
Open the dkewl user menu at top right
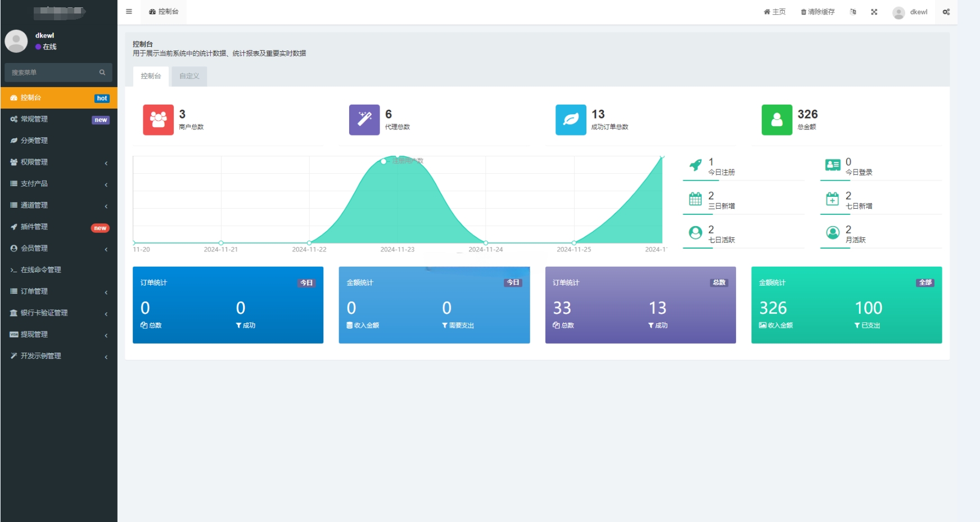click(x=910, y=12)
